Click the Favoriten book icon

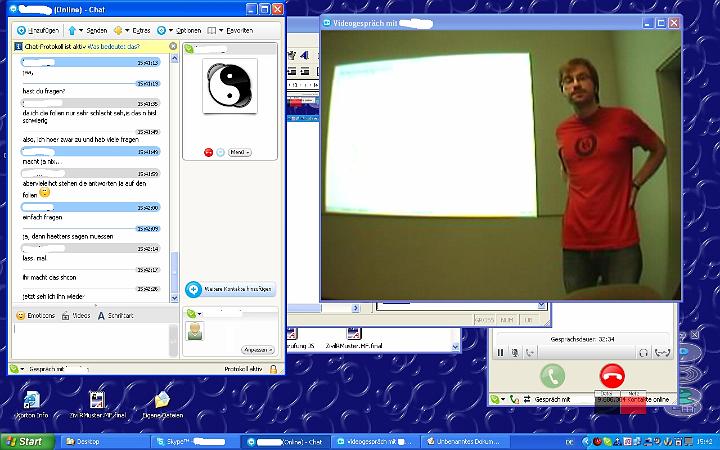[x=212, y=30]
